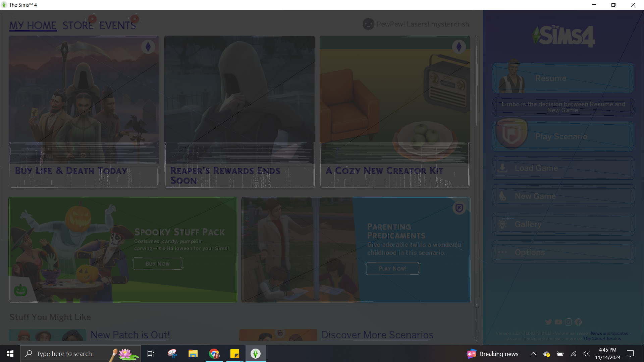Click the Sim portrait on Resume button
Screen dimensions: 644x362
512,77
